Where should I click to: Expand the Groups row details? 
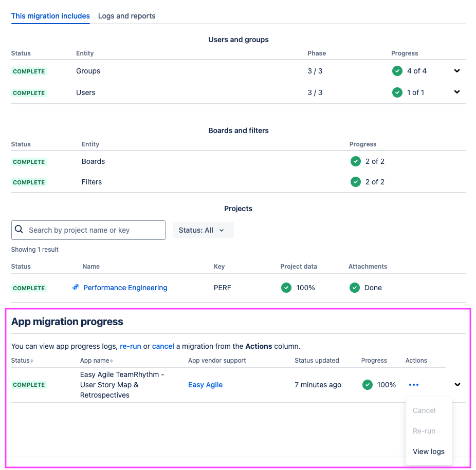(x=457, y=71)
